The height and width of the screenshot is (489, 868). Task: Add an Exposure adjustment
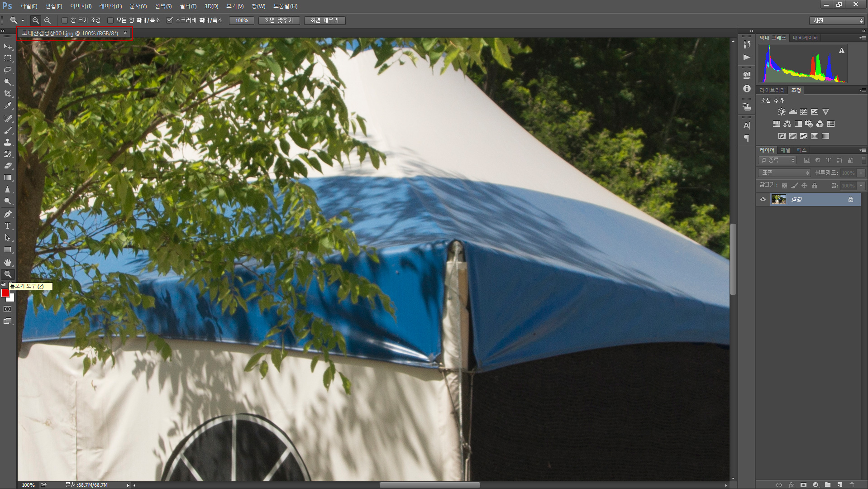(x=815, y=112)
